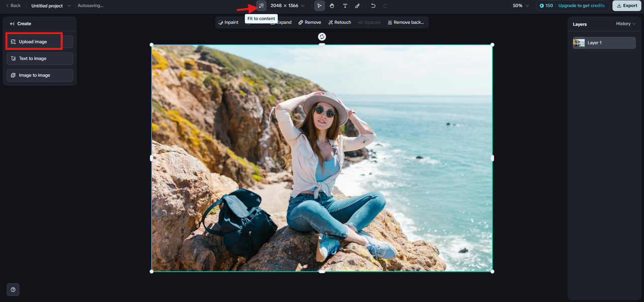Open the canvas size 2048 × 1366 dropdown
This screenshot has height=302, width=644.
coord(287,6)
